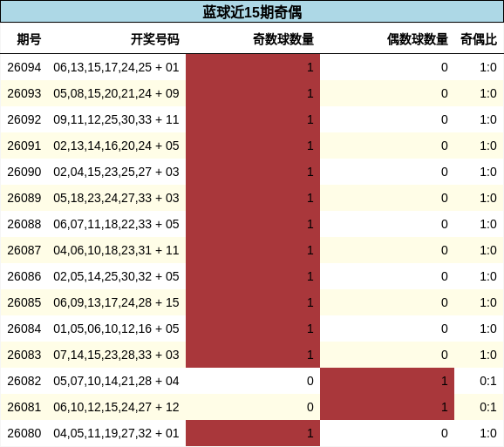Viewport: 504px width, 447px height.
Task: Click numbers 09,11,12,25,30,33 + 11
Action: click(x=116, y=119)
